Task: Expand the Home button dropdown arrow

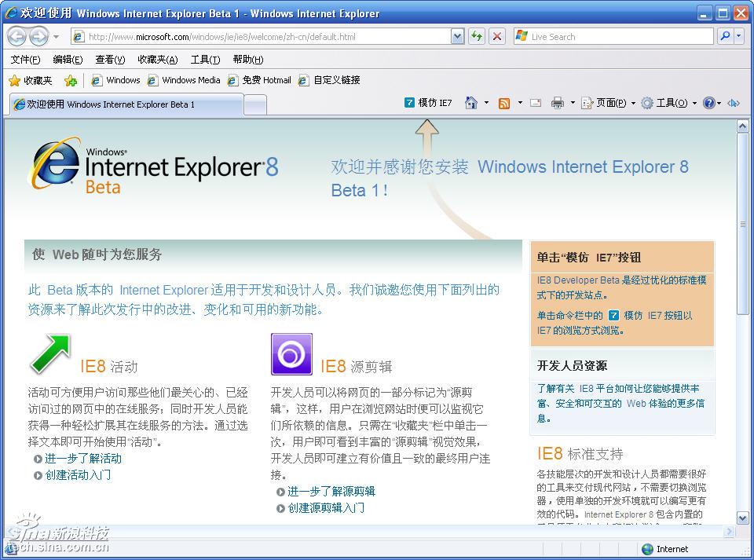Action: coord(486,103)
